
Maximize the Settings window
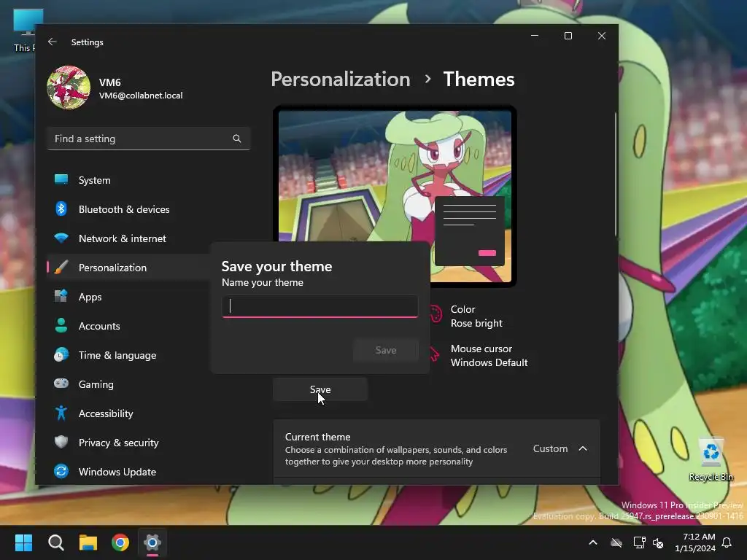(568, 36)
